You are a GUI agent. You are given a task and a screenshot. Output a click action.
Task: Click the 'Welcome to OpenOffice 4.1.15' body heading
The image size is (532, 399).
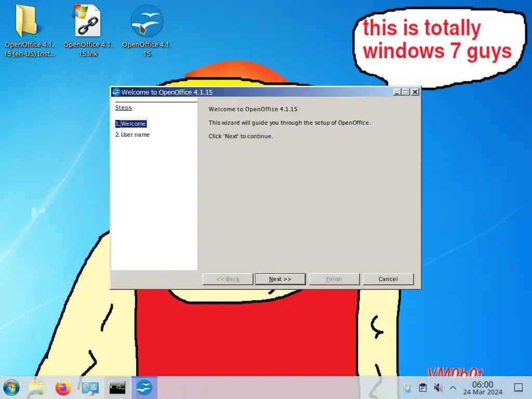[x=253, y=109]
